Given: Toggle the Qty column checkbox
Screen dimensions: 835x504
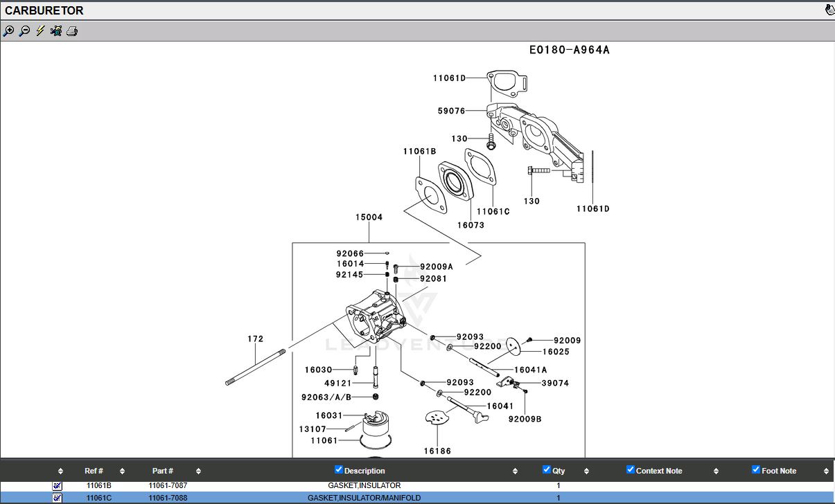Looking at the screenshot, I should (x=547, y=469).
